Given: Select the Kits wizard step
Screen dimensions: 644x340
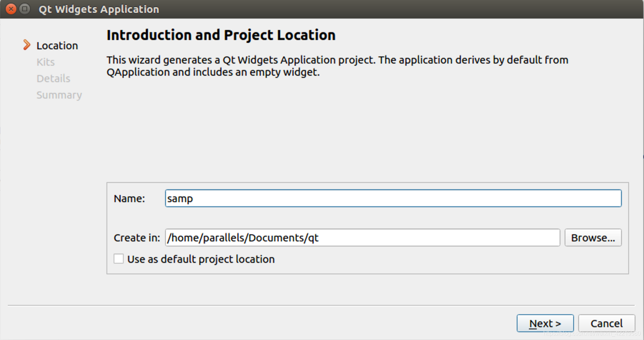Looking at the screenshot, I should (46, 62).
